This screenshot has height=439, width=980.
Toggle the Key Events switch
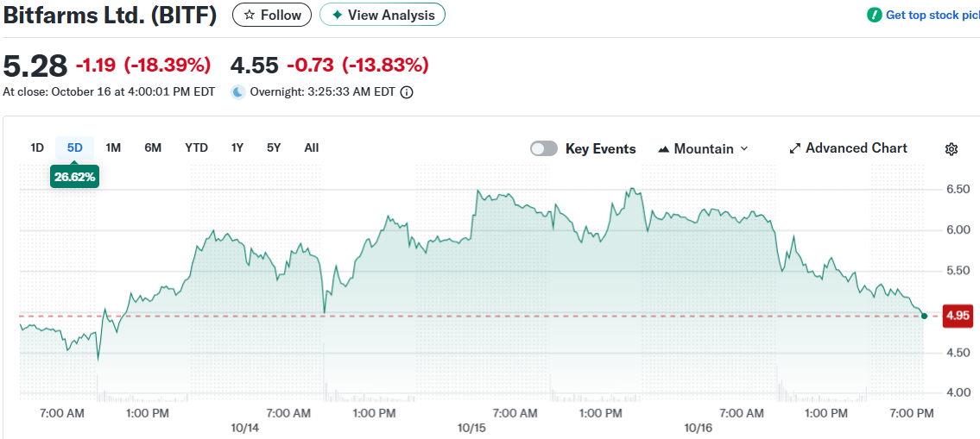click(x=544, y=148)
